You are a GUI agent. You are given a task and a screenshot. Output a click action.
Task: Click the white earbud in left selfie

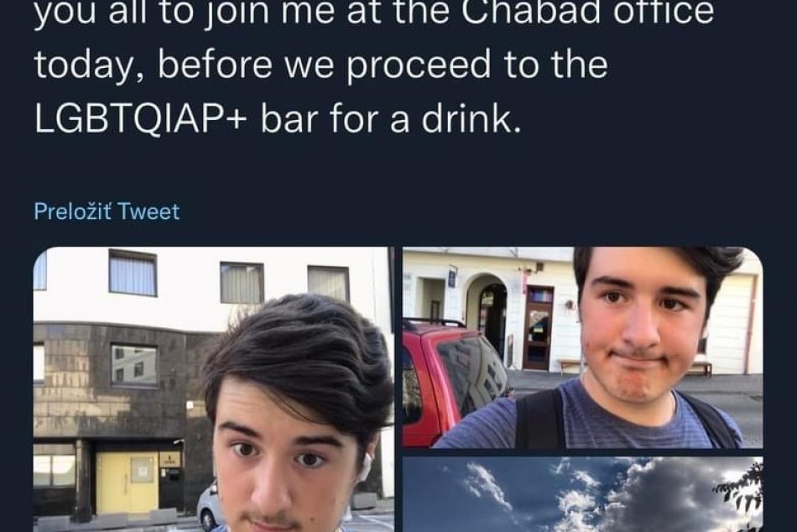coord(364,466)
